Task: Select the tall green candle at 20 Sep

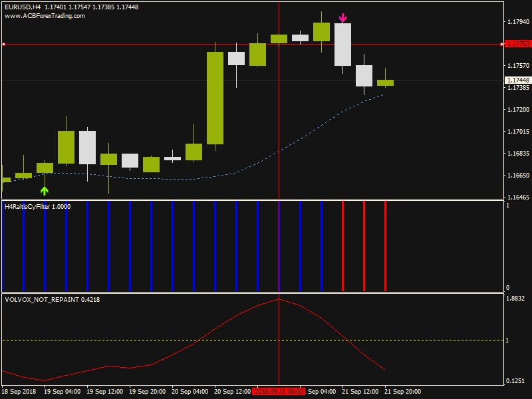Action: (x=215, y=98)
